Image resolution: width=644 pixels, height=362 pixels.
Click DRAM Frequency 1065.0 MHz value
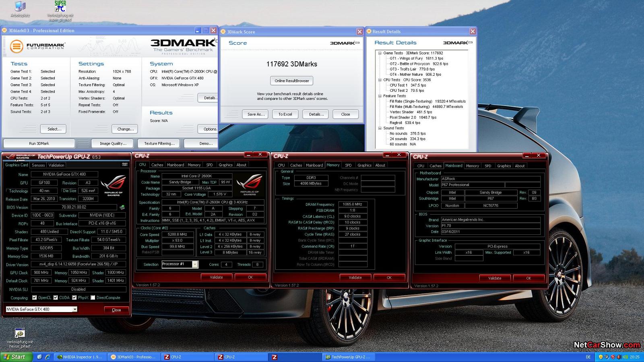pos(352,204)
